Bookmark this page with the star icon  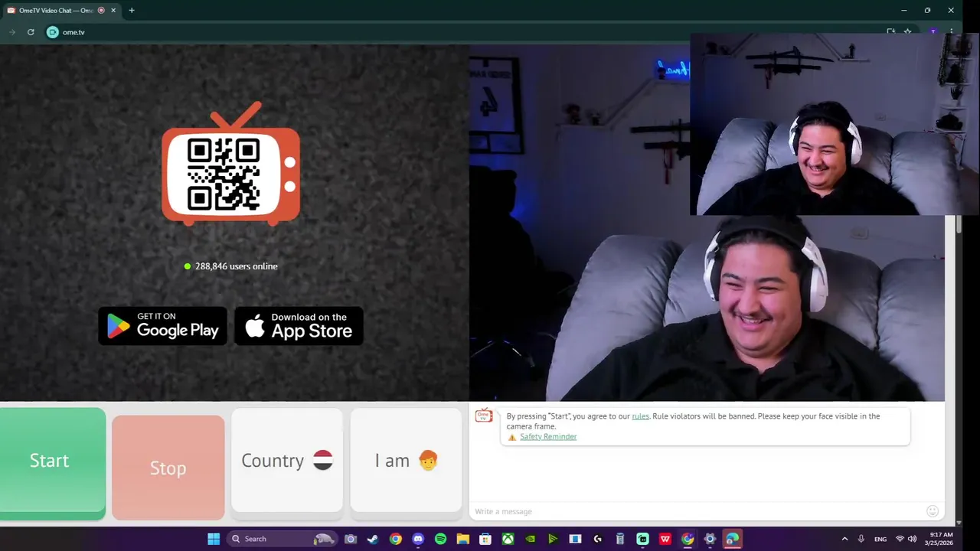tap(908, 32)
